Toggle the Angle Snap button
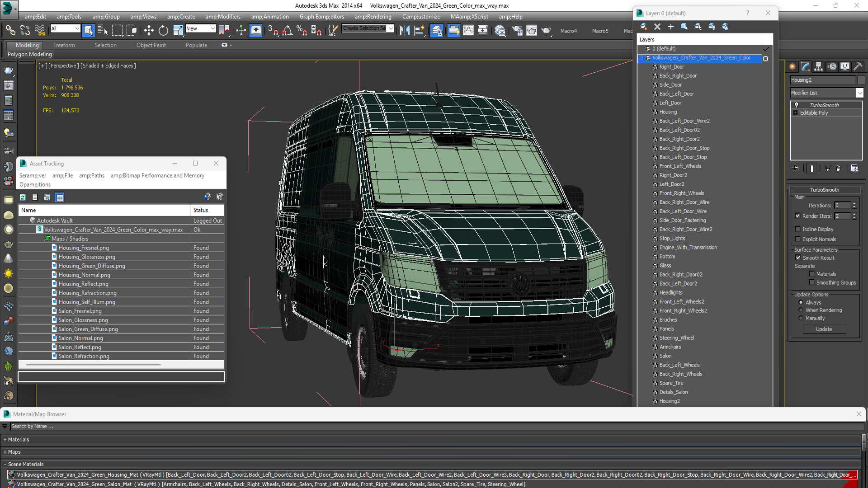The width and height of the screenshot is (868, 488). (287, 30)
